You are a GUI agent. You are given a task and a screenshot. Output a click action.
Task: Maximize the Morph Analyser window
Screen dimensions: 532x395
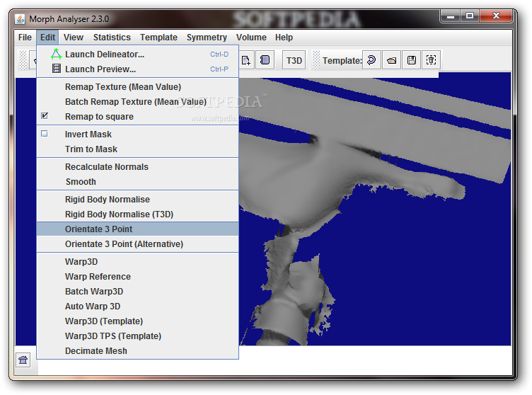470,16
